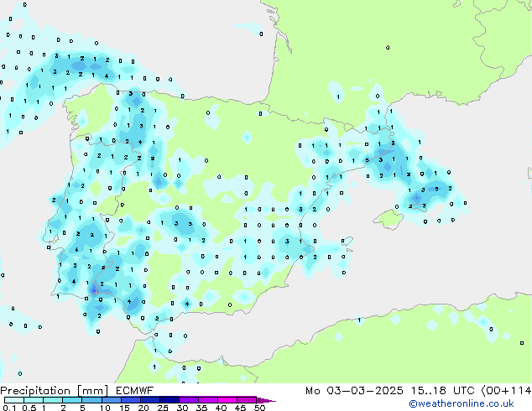The height and width of the screenshot is (411, 532).
Task: Select the 2–5 mm legend color swatch
Action: [72, 400]
